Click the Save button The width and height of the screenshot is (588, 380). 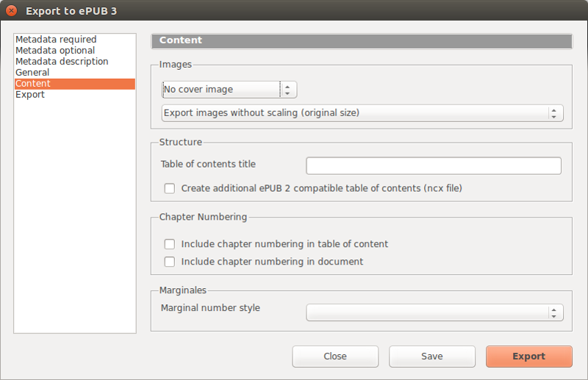tap(431, 356)
